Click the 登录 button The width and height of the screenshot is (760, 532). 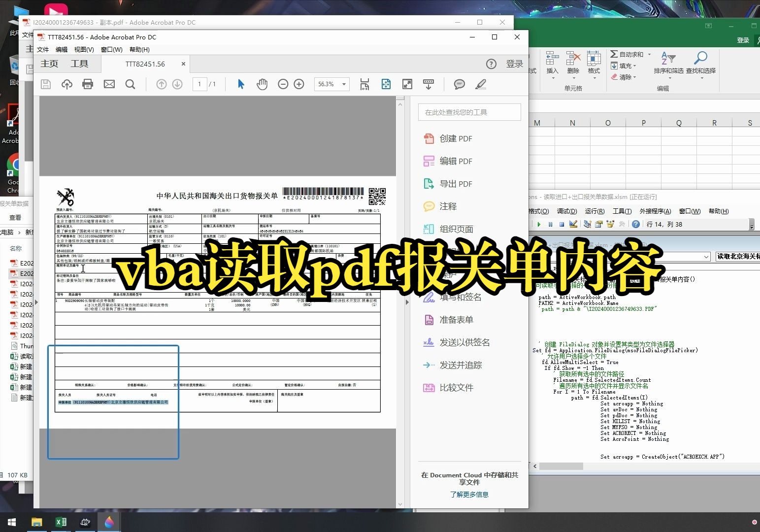[x=514, y=64]
